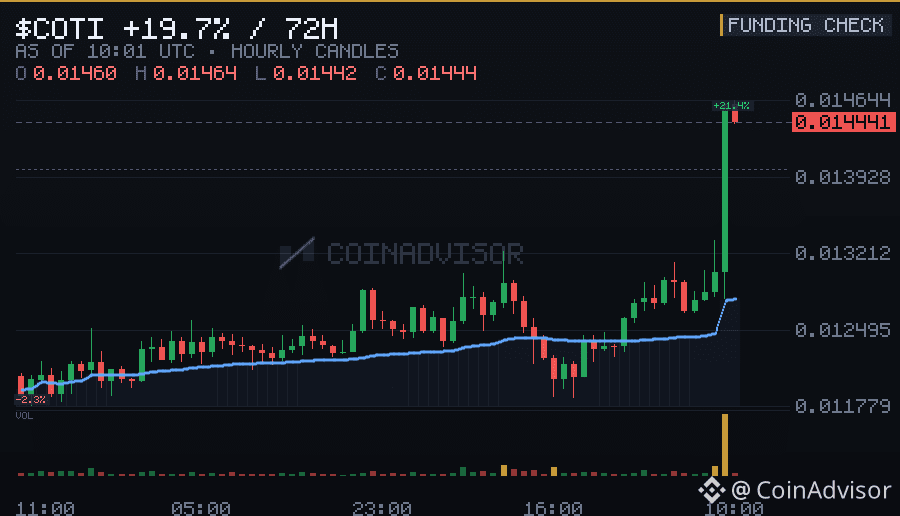This screenshot has height=516, width=900.
Task: Click the 0.013212 price axis label
Action: pos(843,253)
